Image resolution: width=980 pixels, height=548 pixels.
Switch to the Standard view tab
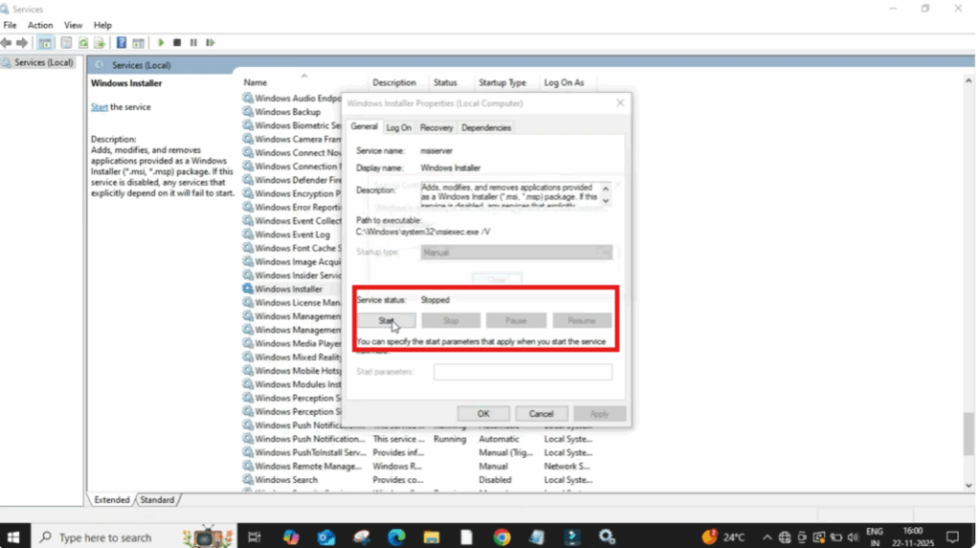tap(157, 500)
